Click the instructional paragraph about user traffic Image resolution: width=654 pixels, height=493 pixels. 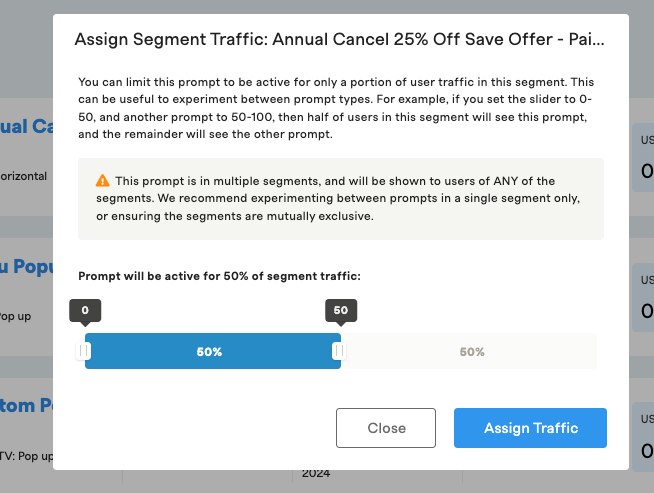point(336,108)
